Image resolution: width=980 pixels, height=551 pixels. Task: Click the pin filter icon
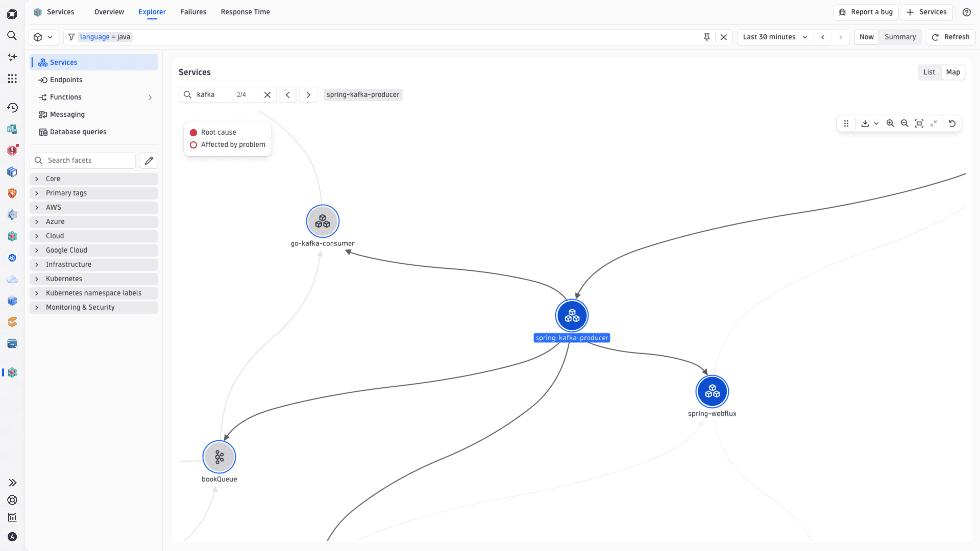706,37
